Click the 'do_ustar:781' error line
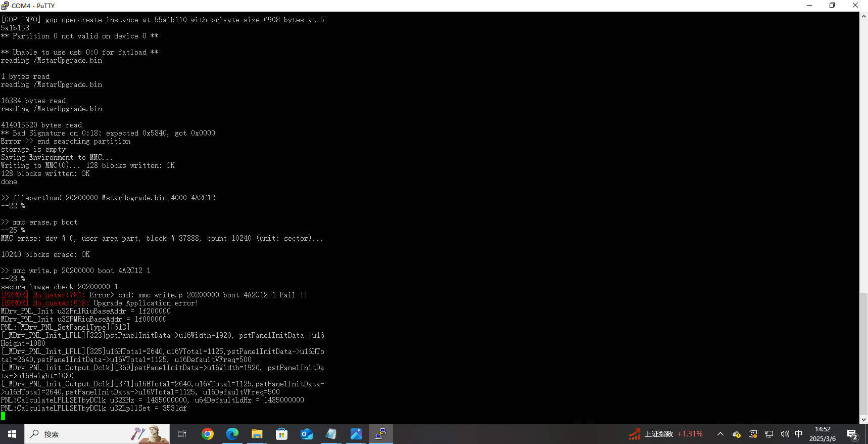This screenshot has width=868, height=444. (x=155, y=295)
